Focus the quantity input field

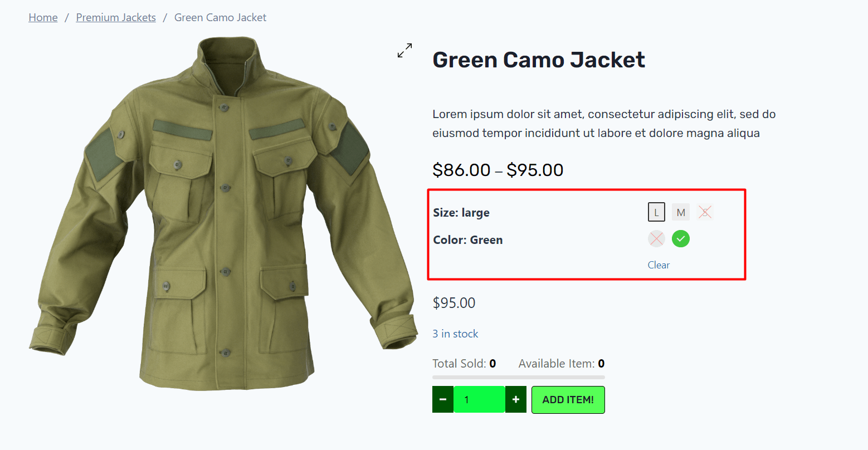(479, 400)
